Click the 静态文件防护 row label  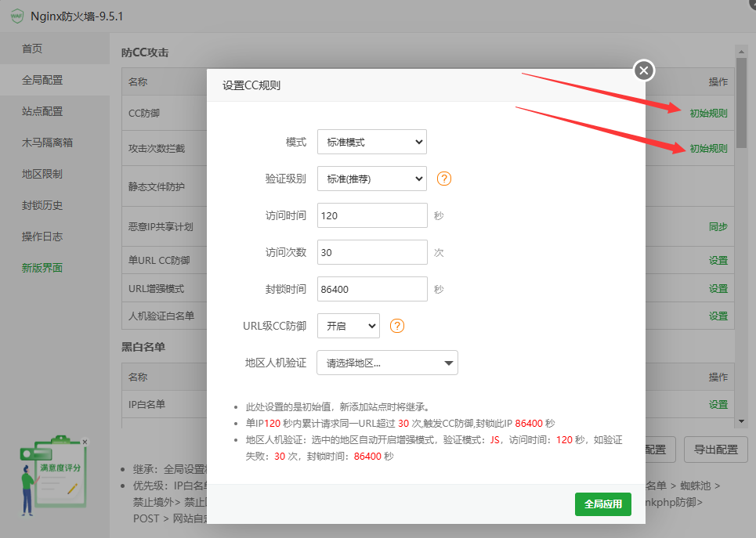156,186
